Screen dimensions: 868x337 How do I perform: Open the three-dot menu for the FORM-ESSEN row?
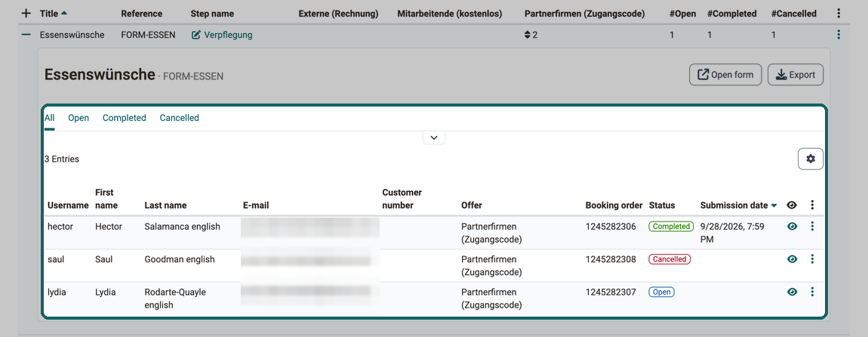pyautogui.click(x=838, y=34)
